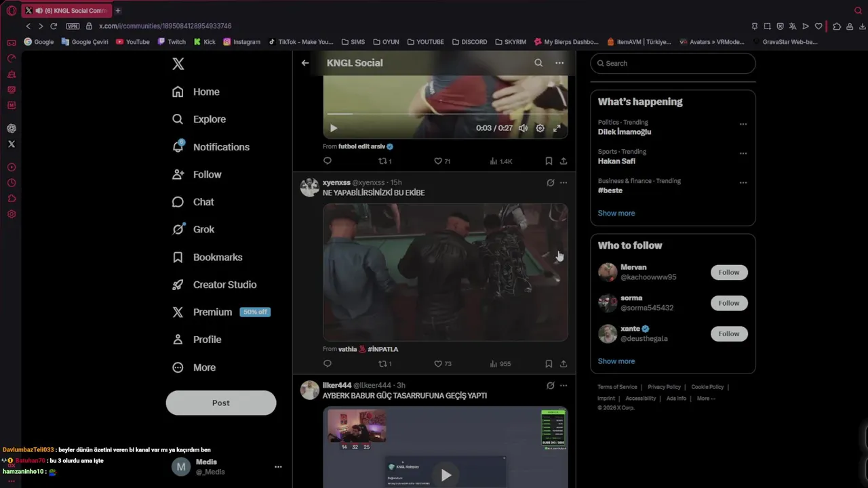Open account options next to Medis
This screenshot has width=868, height=488.
tap(278, 467)
